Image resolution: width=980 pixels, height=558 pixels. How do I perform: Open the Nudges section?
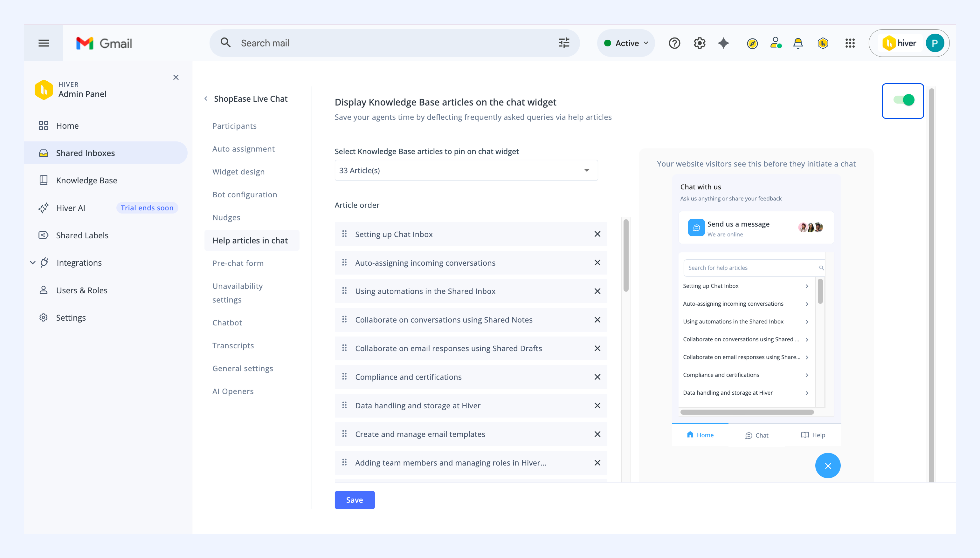pyautogui.click(x=226, y=218)
